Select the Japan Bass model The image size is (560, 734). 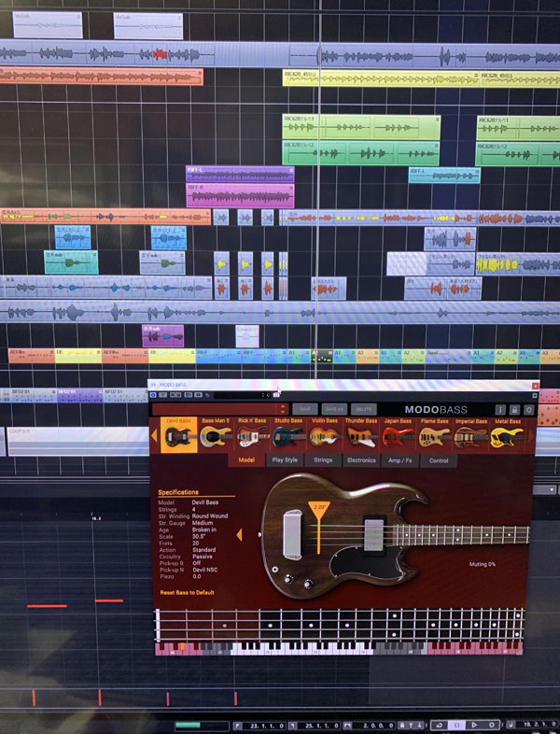398,434
